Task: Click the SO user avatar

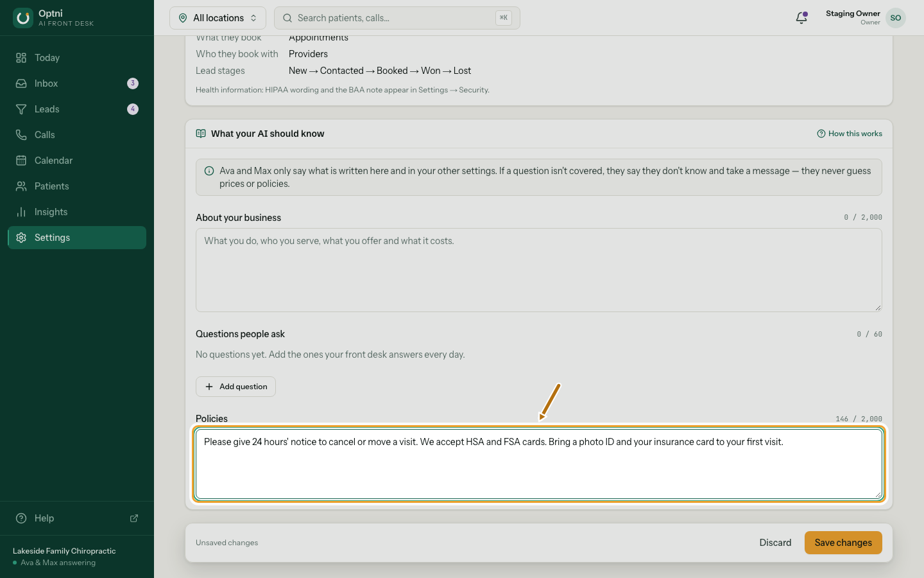Action: pyautogui.click(x=896, y=18)
